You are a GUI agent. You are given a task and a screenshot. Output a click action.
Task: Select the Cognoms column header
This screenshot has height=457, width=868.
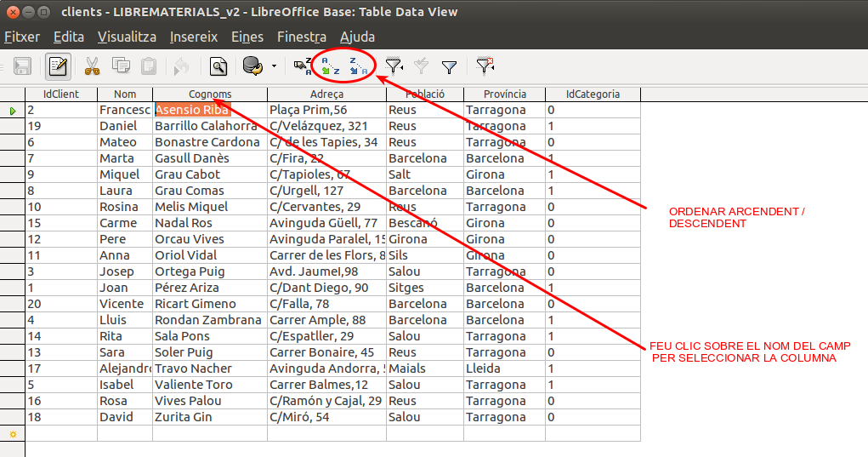tap(210, 94)
